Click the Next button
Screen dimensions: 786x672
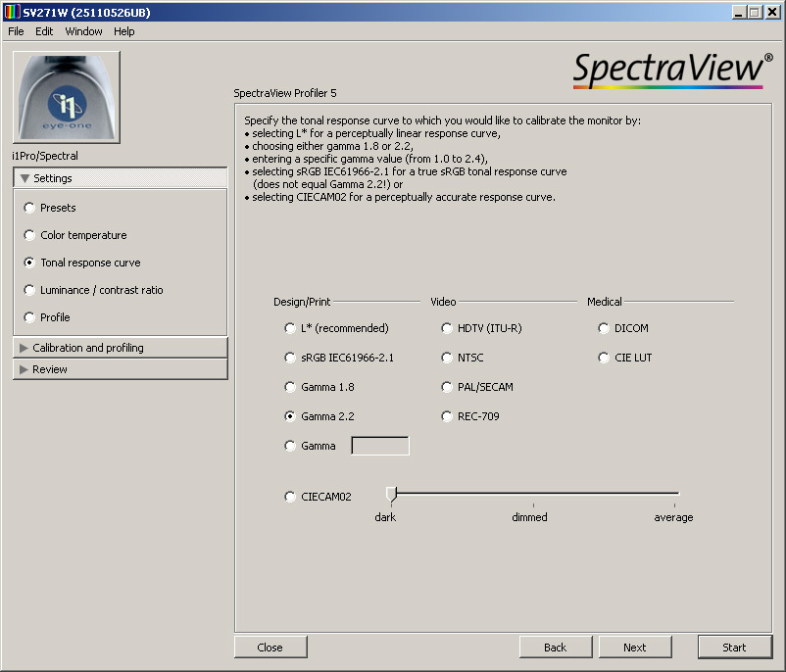[x=635, y=648]
